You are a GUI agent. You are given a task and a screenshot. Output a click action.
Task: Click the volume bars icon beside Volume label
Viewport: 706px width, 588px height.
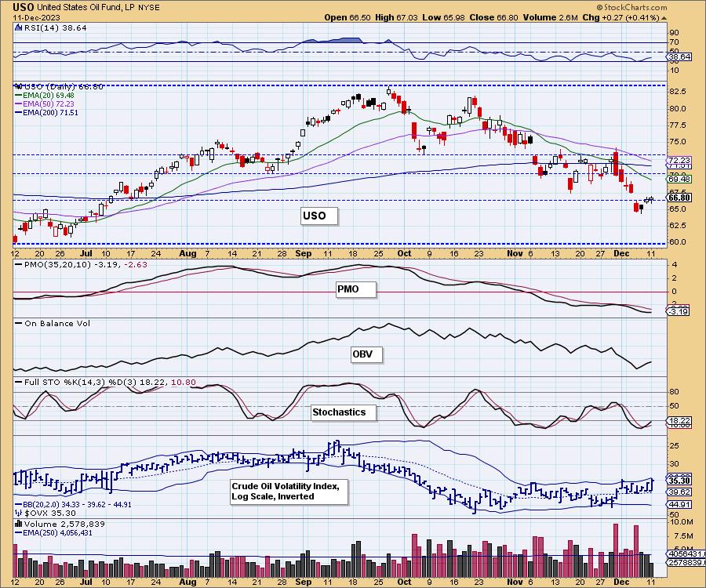click(x=19, y=524)
